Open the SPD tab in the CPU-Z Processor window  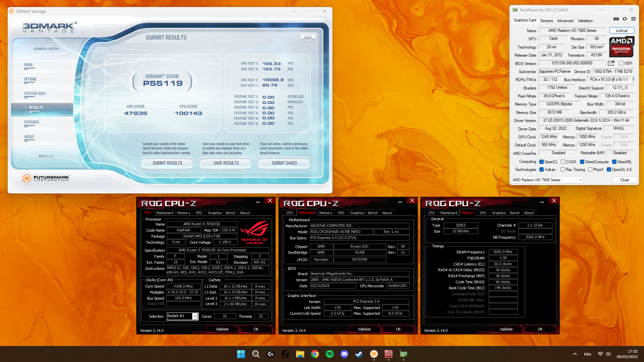(x=199, y=213)
